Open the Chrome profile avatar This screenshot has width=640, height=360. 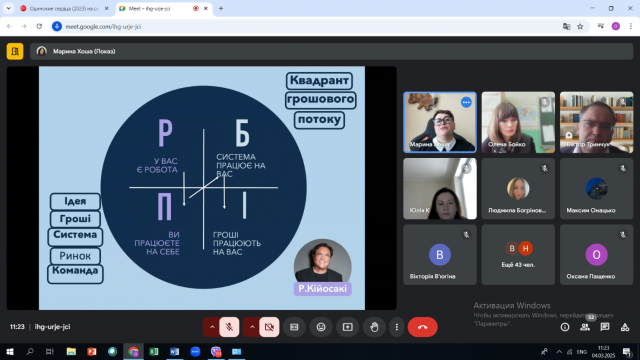point(616,26)
